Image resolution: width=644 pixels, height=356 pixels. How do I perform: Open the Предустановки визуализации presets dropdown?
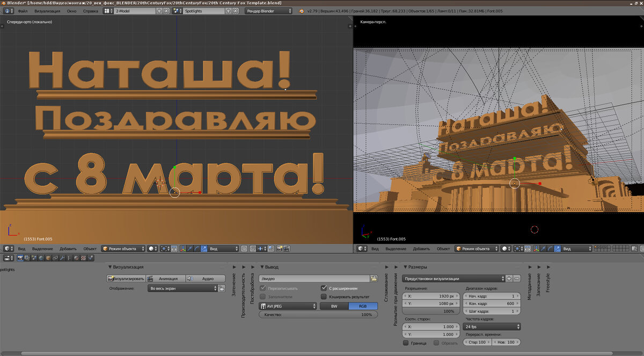453,279
